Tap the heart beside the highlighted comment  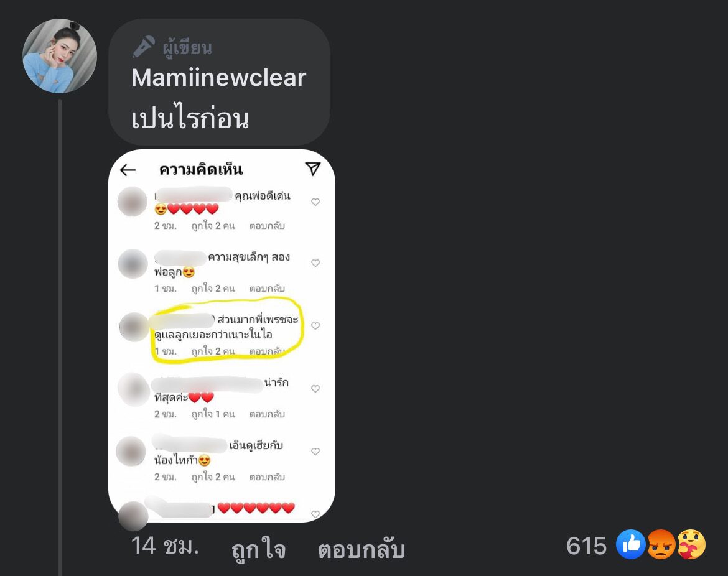(x=315, y=326)
